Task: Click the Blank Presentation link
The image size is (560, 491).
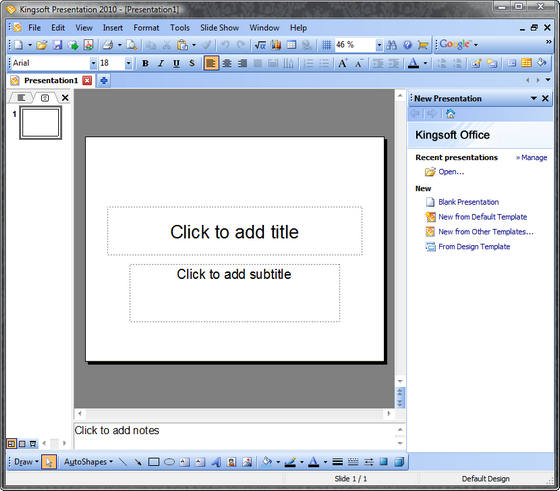Action: [468, 202]
